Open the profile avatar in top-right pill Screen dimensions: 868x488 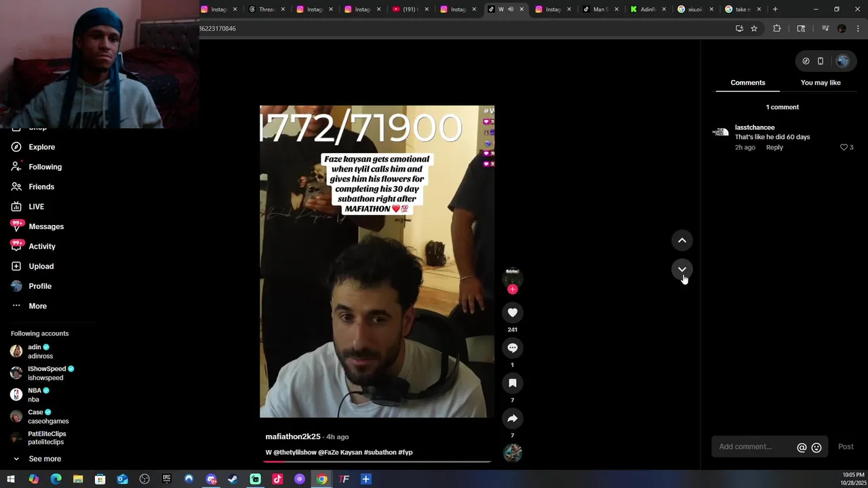pos(842,61)
